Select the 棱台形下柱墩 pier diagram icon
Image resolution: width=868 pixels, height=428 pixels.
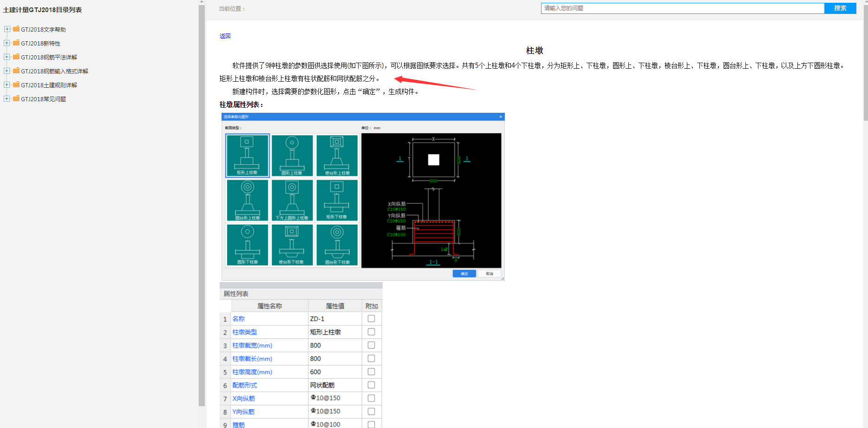[x=292, y=245]
